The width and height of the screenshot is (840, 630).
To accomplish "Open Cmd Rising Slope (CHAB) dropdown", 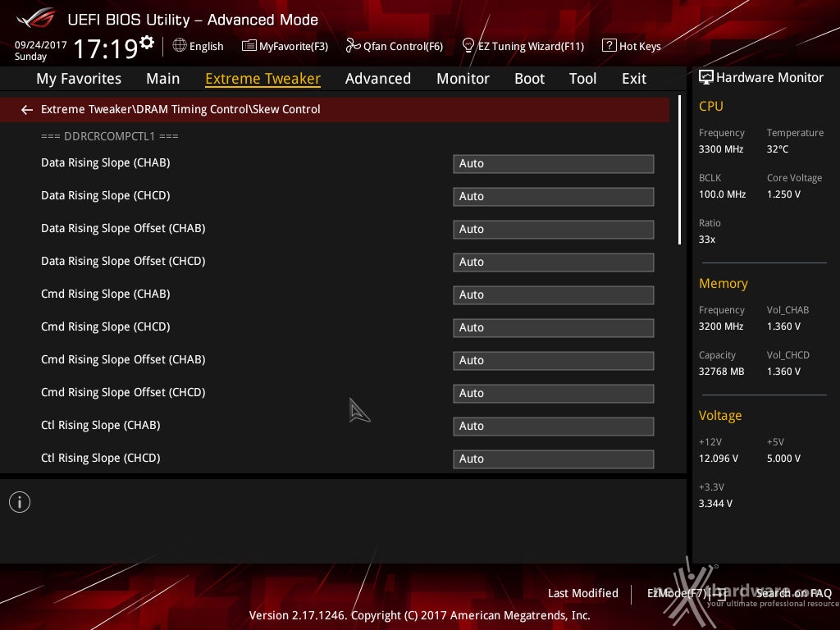I will pyautogui.click(x=554, y=295).
